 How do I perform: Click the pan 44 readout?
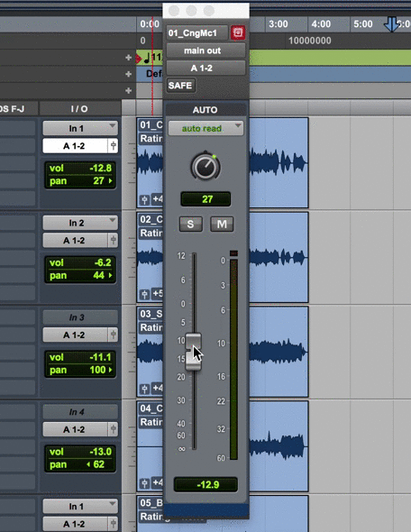coord(80,275)
